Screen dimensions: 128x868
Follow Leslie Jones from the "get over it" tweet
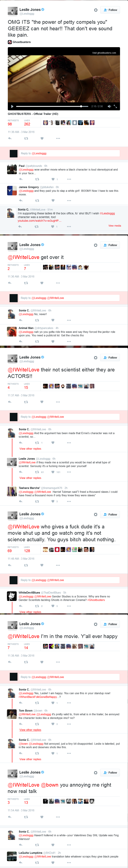coord(110,245)
